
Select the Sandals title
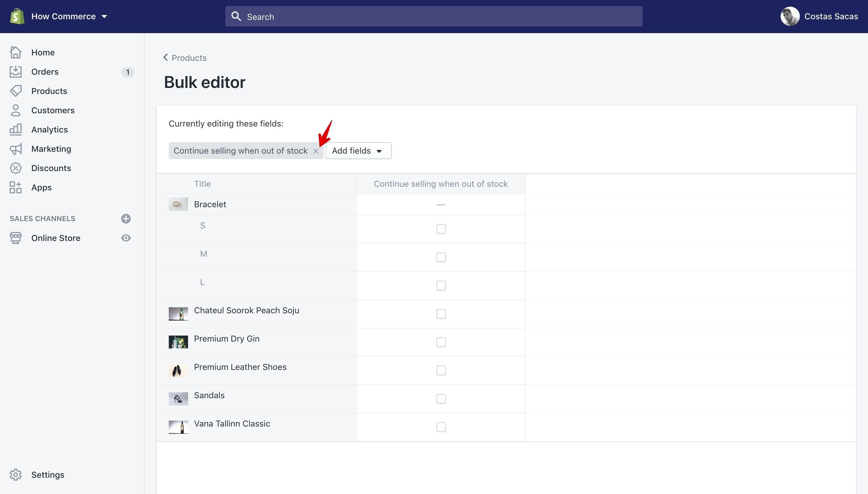click(209, 395)
